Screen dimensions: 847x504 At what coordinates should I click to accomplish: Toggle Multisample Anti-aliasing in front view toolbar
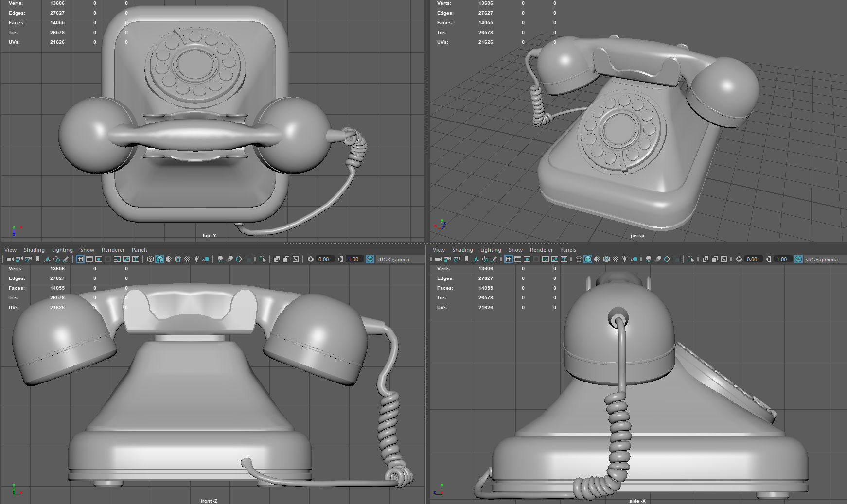[x=239, y=259]
